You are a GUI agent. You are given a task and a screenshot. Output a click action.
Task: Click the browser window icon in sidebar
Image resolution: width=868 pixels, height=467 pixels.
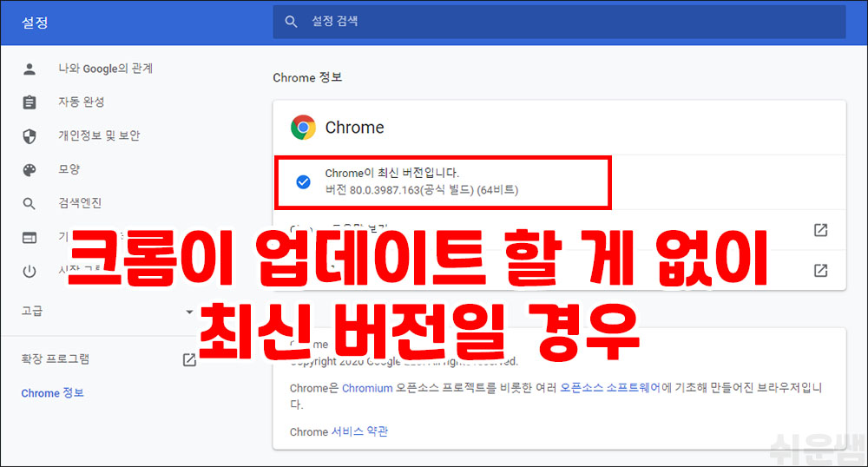click(x=30, y=237)
